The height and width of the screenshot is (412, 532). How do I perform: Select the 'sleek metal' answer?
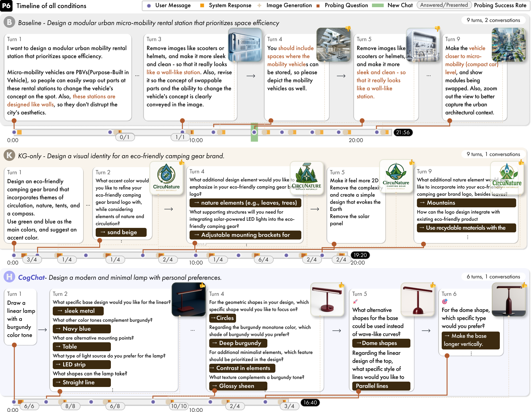pyautogui.click(x=78, y=311)
